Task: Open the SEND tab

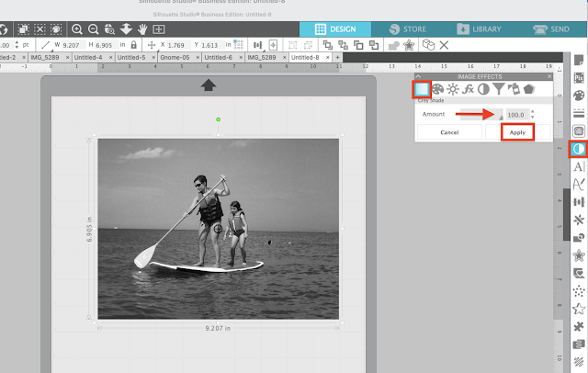Action: (x=551, y=29)
